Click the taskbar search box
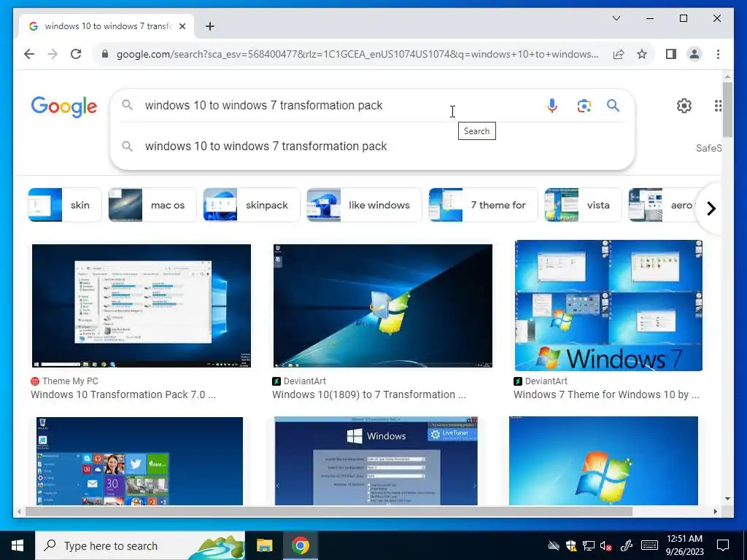The width and height of the screenshot is (747, 560). [140, 545]
